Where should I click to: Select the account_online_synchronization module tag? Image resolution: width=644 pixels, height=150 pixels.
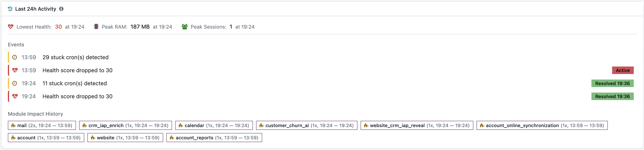pos(542,125)
